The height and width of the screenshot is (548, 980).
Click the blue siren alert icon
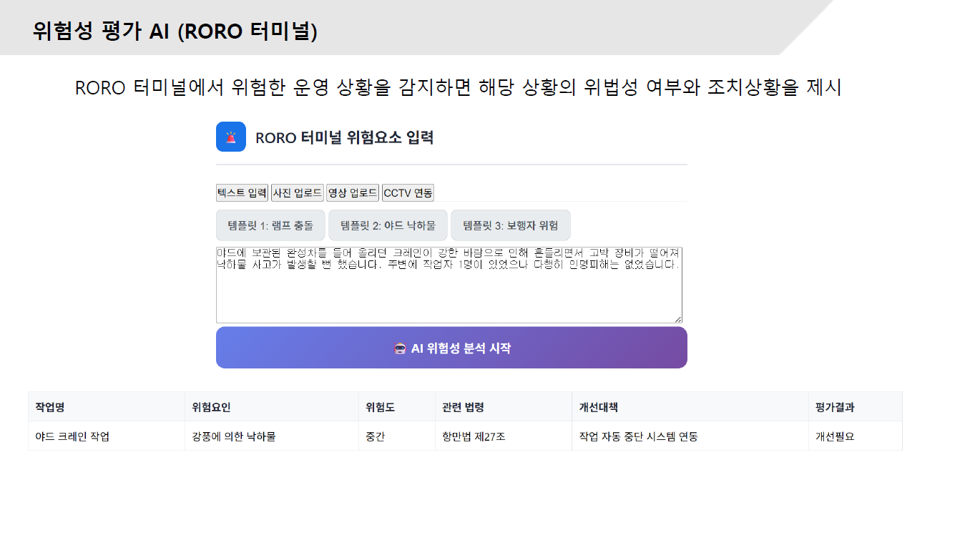coord(231,137)
